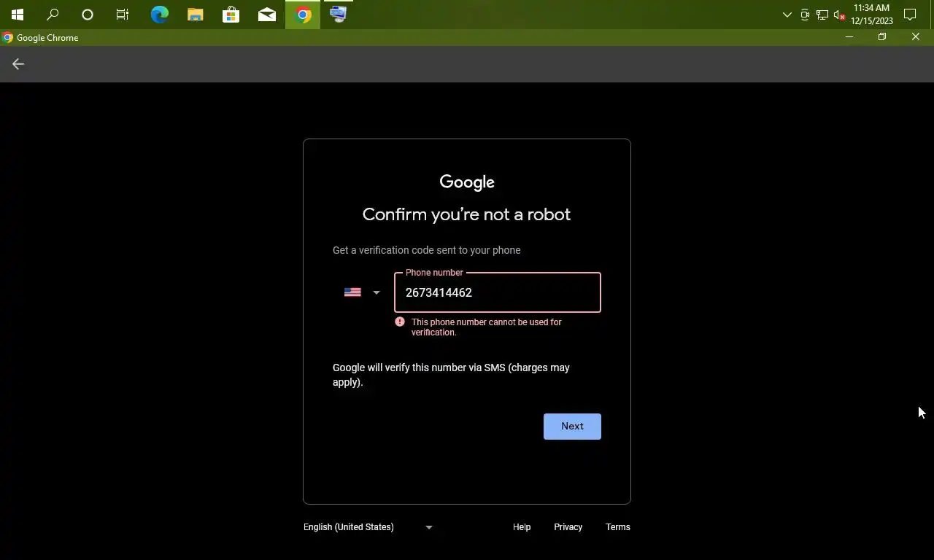Minimize the Google Chrome window

coord(849,37)
